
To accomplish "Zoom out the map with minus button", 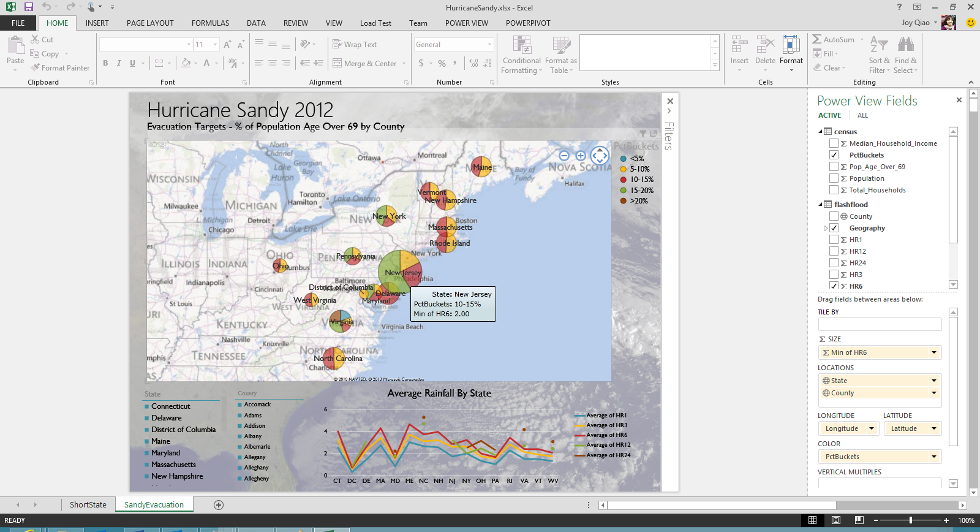I will [x=564, y=156].
